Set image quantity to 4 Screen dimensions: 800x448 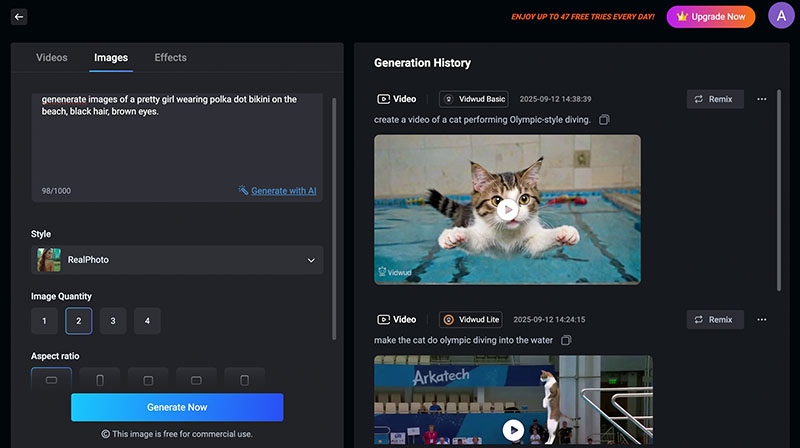pos(147,321)
